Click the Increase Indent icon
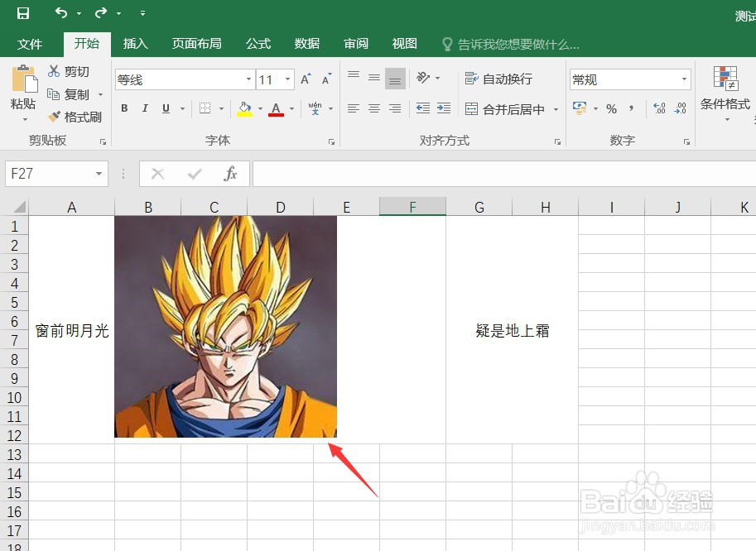Viewport: 756px width, 551px height. (x=444, y=108)
